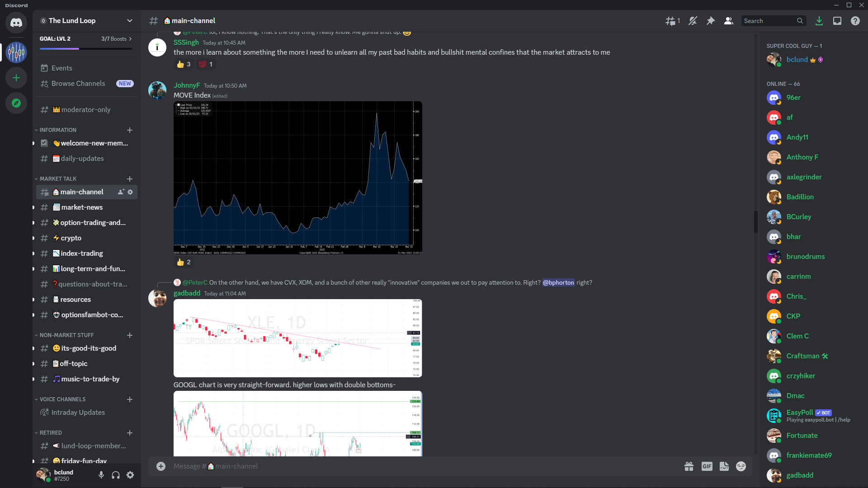The image size is (868, 488).
Task: Click chat scrollbar thumb
Action: tap(755, 221)
